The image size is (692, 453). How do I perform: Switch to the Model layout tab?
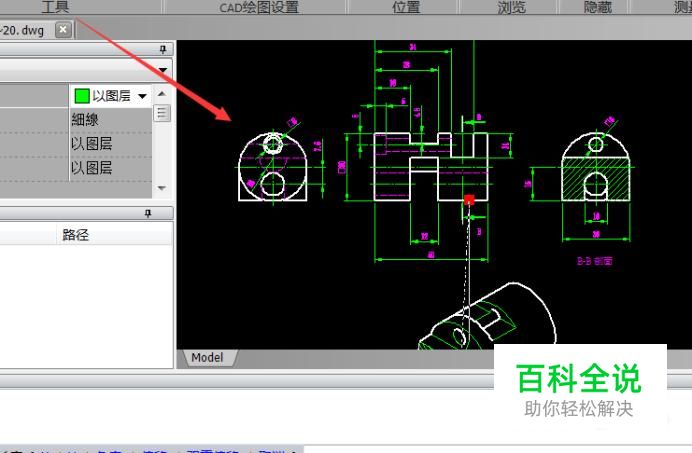[x=207, y=357]
